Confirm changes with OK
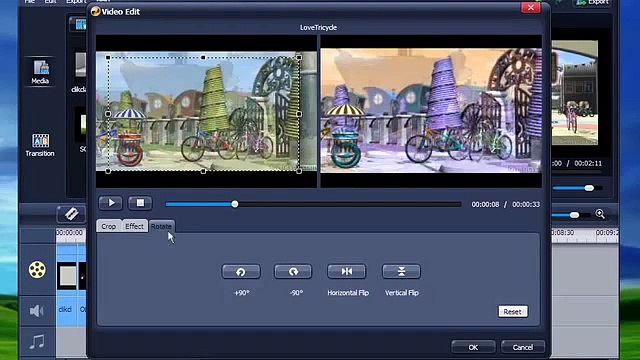 (x=473, y=347)
